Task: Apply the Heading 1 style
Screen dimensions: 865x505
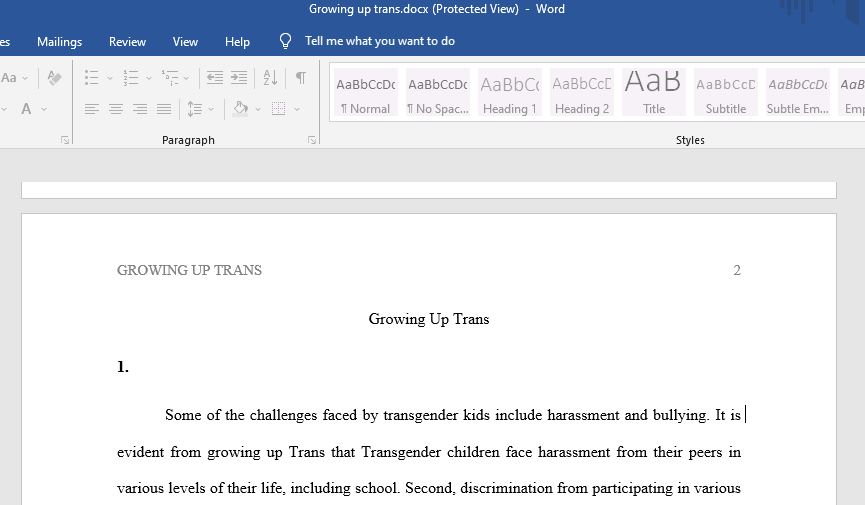Action: (510, 92)
